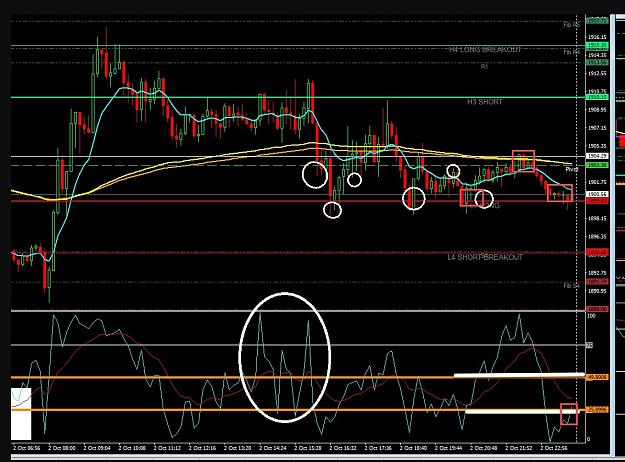The width and height of the screenshot is (625, 462).
Task: Click the Fib R4 label
Action: [572, 52]
